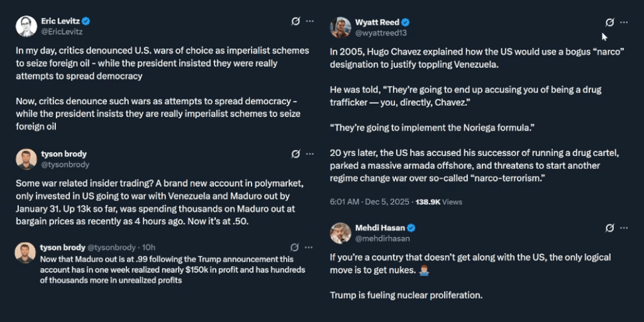Click the 10h timestamp on tyson brody's reply

tap(148, 247)
